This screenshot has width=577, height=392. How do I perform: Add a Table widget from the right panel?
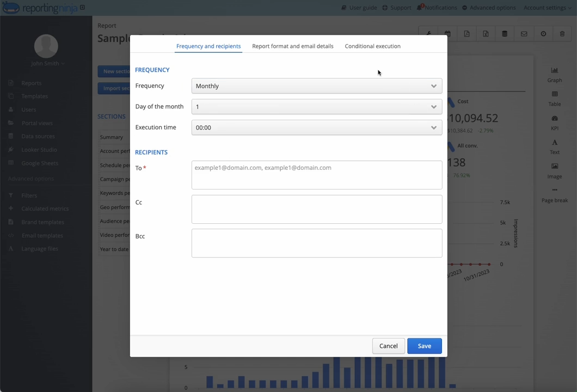coord(555,99)
